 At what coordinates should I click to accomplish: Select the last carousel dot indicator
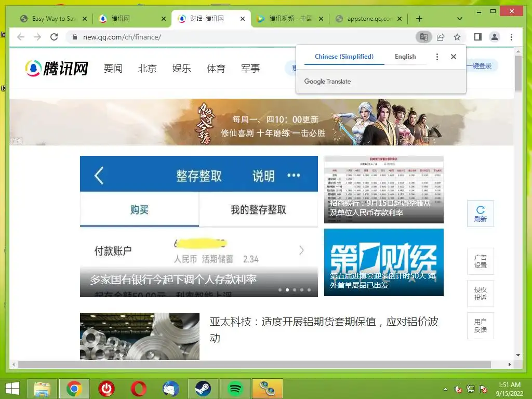click(x=309, y=290)
